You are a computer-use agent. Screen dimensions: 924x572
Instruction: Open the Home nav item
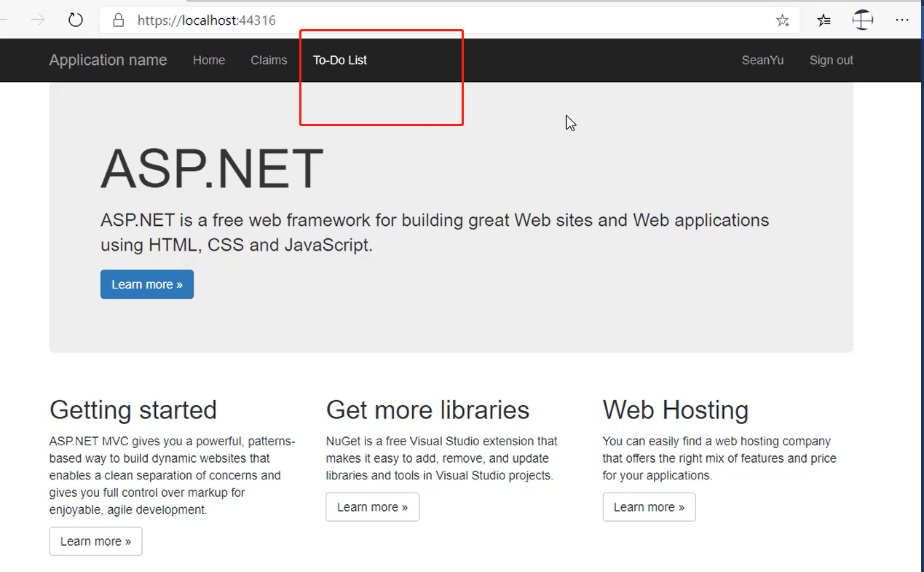pyautogui.click(x=209, y=60)
